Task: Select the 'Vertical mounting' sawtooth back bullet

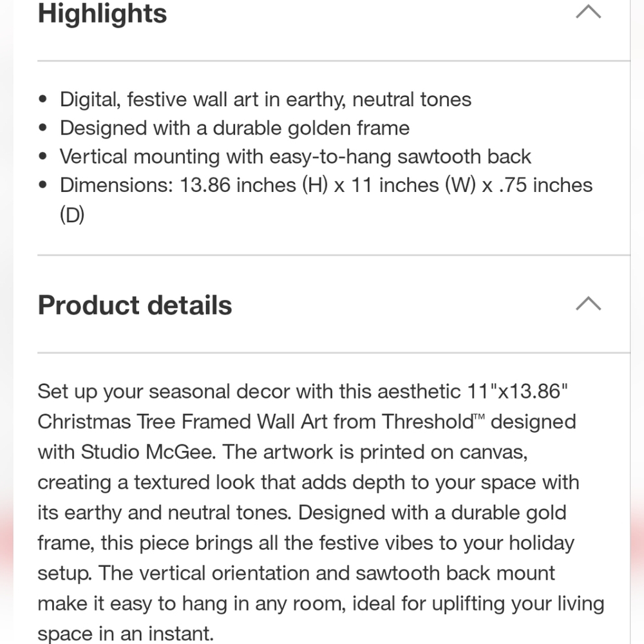Action: click(x=296, y=157)
